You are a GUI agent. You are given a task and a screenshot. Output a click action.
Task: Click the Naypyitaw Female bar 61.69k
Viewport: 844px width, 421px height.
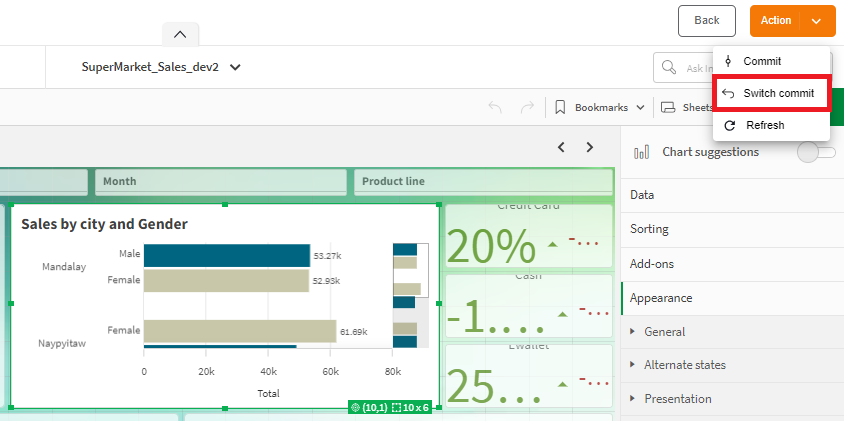240,331
